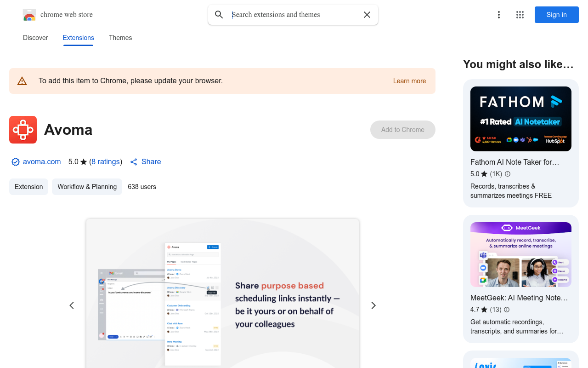
Task: Open the Themes tab
Action: pyautogui.click(x=120, y=38)
